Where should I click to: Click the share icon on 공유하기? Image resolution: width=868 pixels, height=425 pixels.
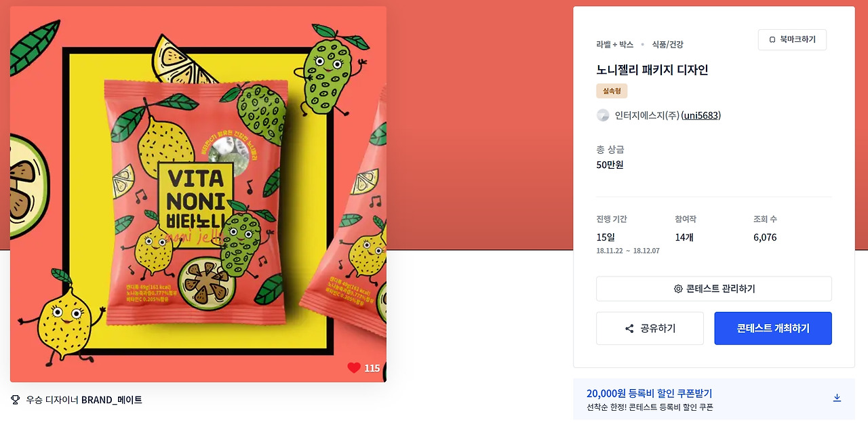tap(629, 329)
